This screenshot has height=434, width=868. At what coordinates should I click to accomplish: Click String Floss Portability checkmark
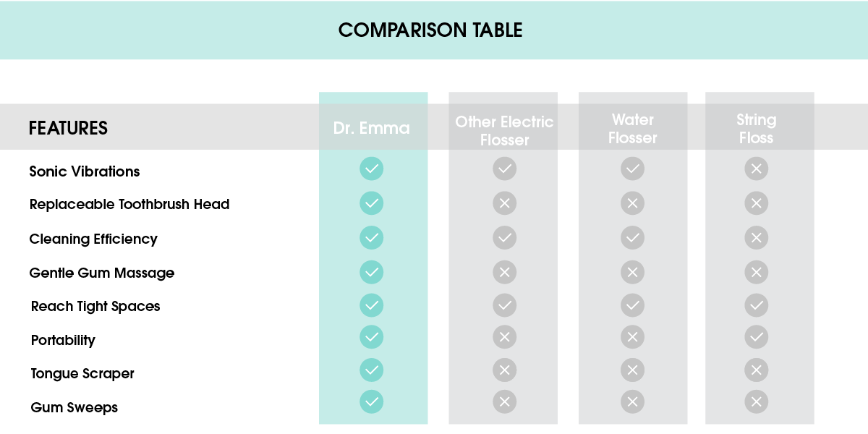757,337
